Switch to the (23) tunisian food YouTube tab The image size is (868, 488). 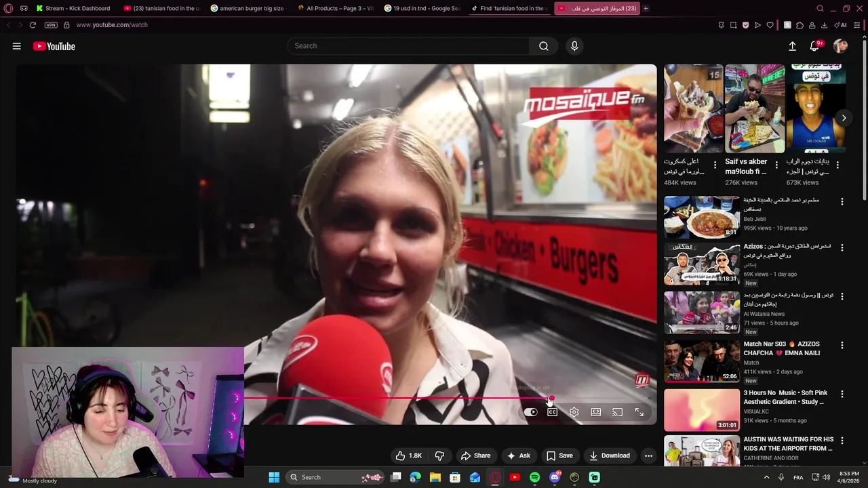(x=161, y=8)
